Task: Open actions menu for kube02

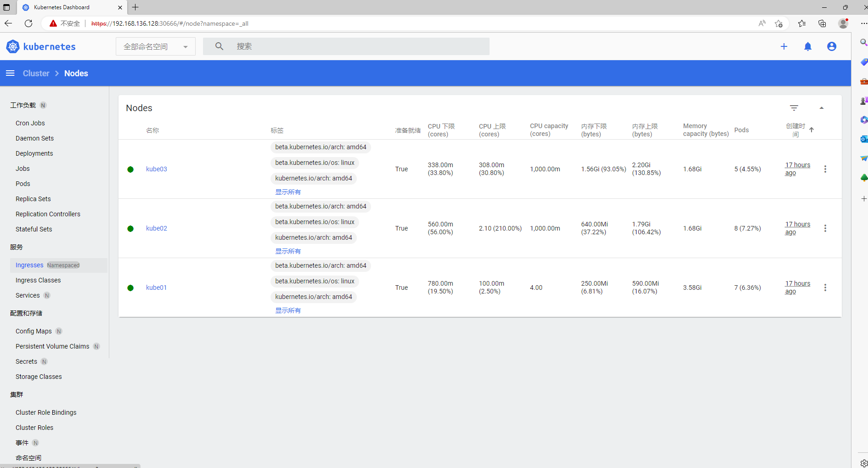Action: tap(825, 228)
